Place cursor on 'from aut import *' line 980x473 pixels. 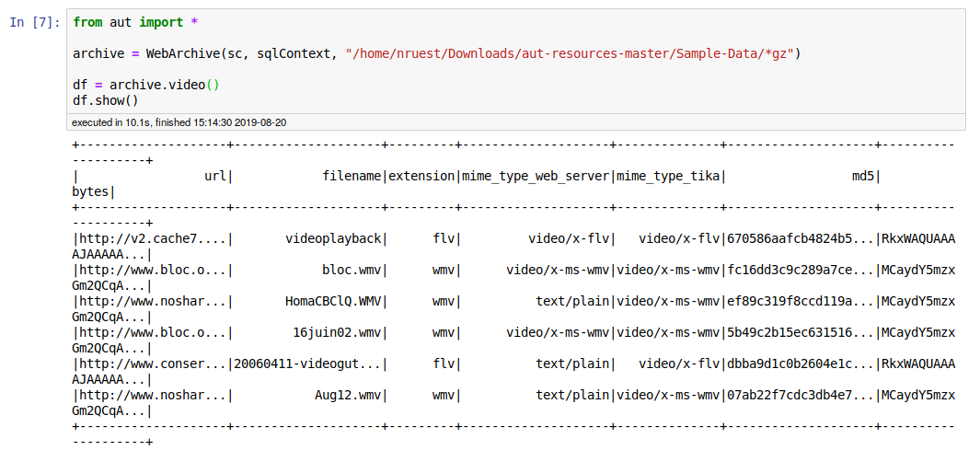(x=135, y=22)
